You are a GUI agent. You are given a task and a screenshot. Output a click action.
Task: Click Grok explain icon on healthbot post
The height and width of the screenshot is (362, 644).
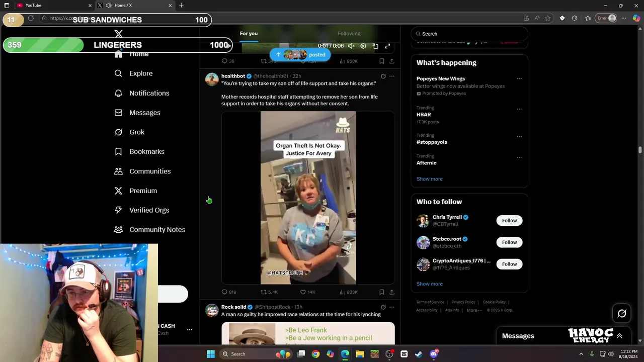coord(383,76)
